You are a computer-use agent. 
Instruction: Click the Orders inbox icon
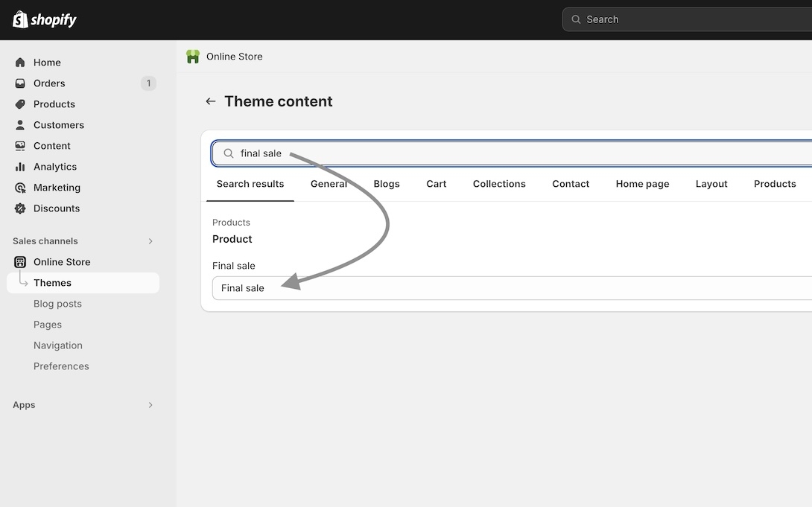point(20,83)
